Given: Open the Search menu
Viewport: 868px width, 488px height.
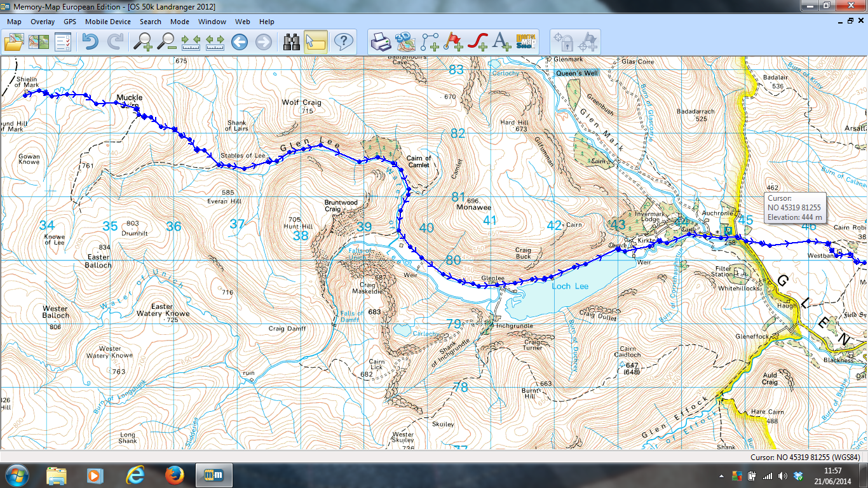Looking at the screenshot, I should coord(151,22).
